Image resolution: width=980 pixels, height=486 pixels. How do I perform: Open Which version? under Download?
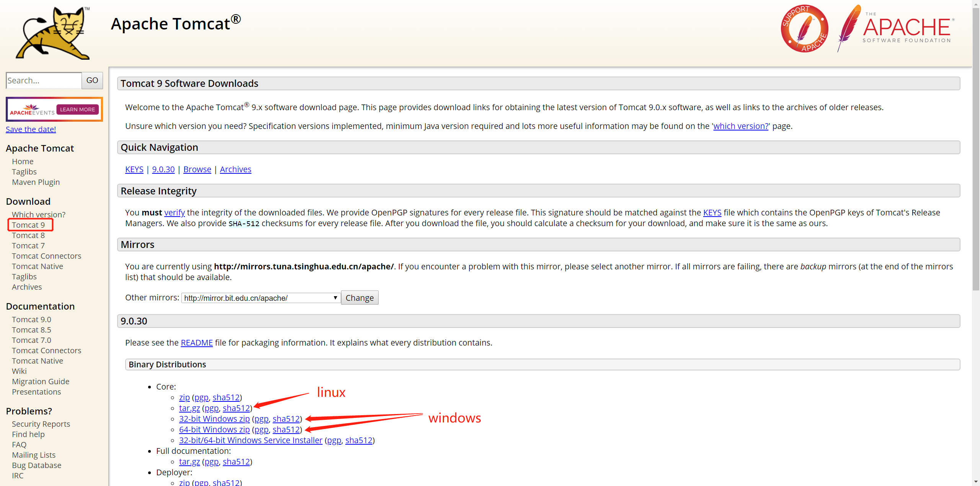[x=38, y=214]
